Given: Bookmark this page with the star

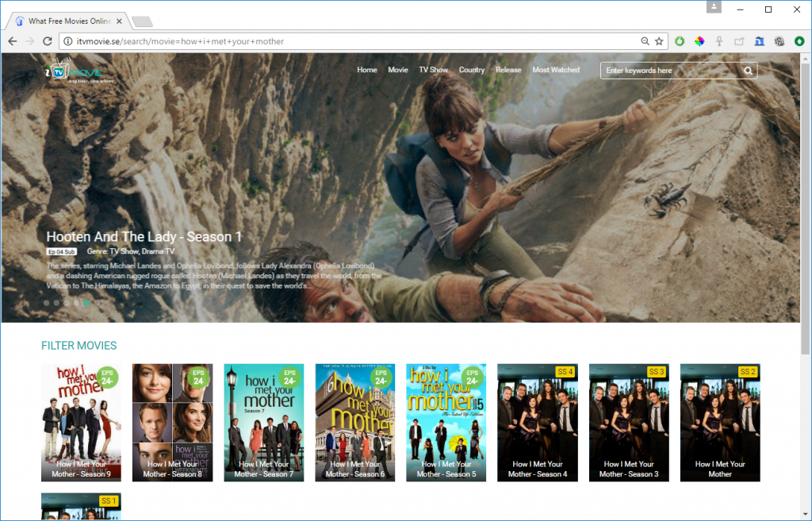Looking at the screenshot, I should (659, 41).
